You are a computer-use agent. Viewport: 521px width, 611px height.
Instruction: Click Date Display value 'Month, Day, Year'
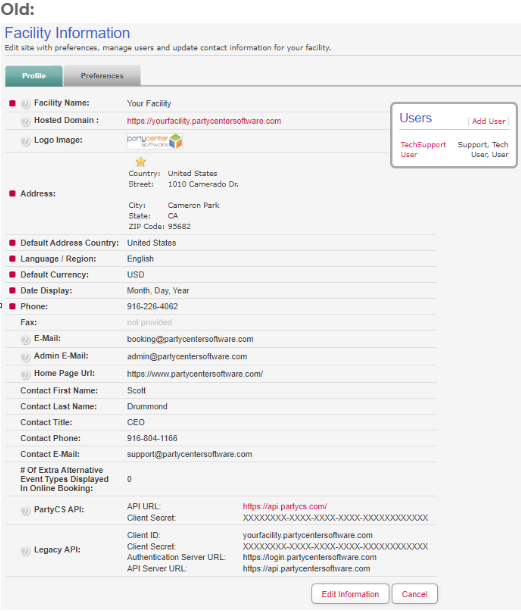[158, 291]
